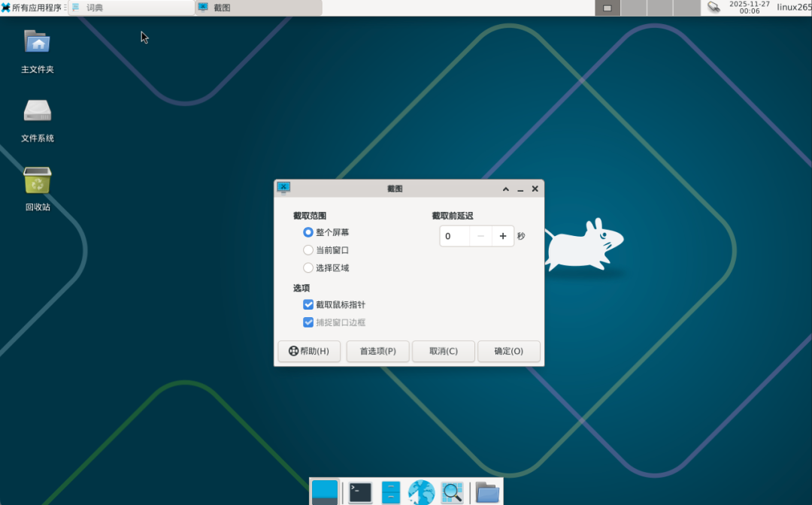Switch to the 截图 taskbar window button
Viewport: 812px width, 505px height.
point(259,8)
